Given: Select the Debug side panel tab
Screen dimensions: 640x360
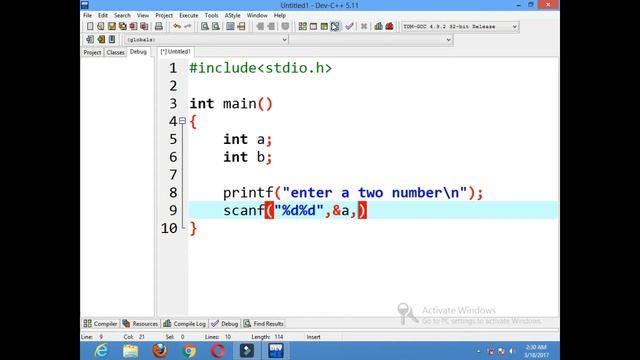Looking at the screenshot, I should tap(138, 52).
